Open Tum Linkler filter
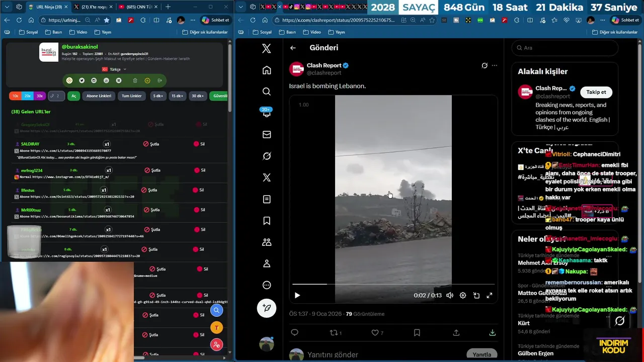This screenshot has width=644, height=362. 132,96
